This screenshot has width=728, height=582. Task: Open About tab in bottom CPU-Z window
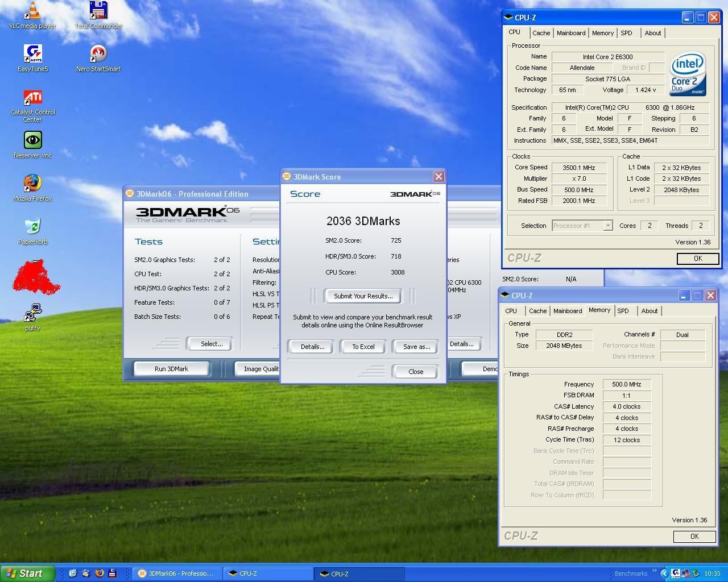[x=650, y=311]
